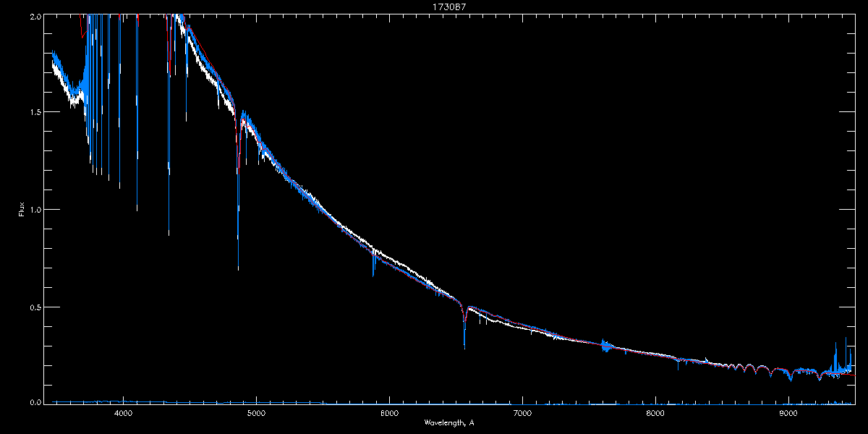Click the blue absorption dip near 5890

click(x=374, y=266)
